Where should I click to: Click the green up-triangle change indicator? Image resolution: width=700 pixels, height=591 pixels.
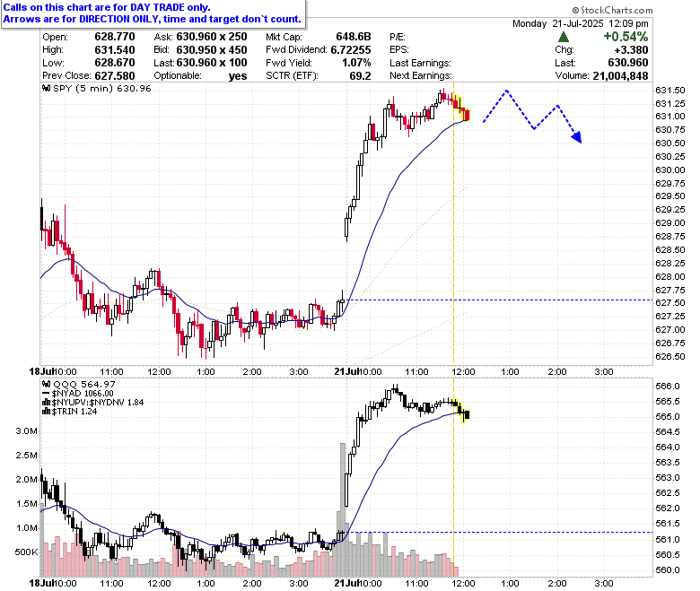click(564, 37)
